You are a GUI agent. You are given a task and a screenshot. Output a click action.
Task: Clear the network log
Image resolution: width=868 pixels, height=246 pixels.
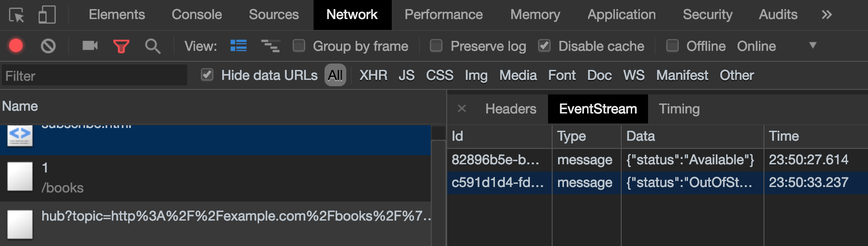[x=48, y=46]
